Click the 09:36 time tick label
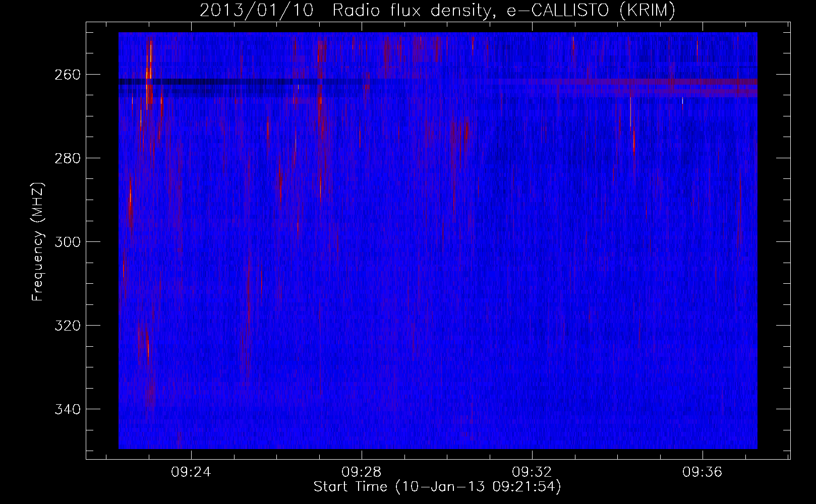The width and height of the screenshot is (816, 504). click(x=703, y=472)
